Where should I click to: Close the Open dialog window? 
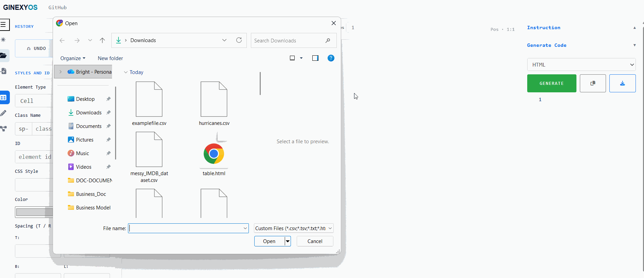(333, 23)
